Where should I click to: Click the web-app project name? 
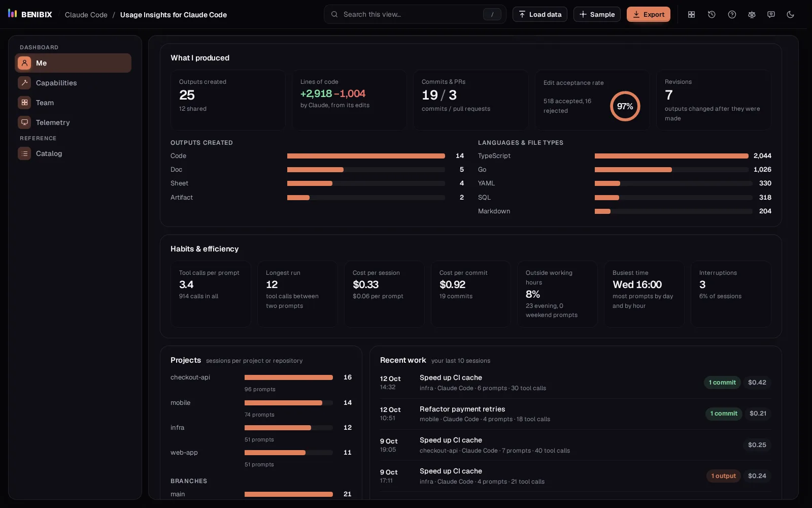pos(184,453)
